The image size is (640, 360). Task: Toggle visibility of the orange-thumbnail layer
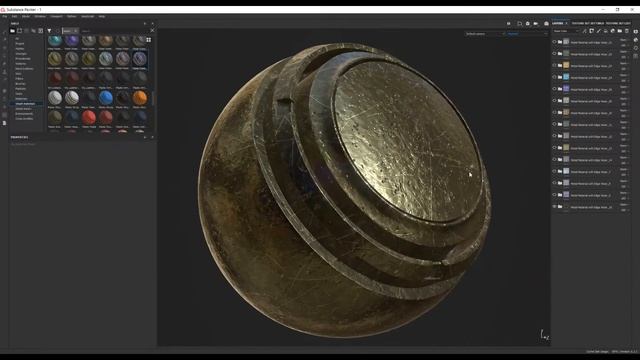tap(554, 65)
